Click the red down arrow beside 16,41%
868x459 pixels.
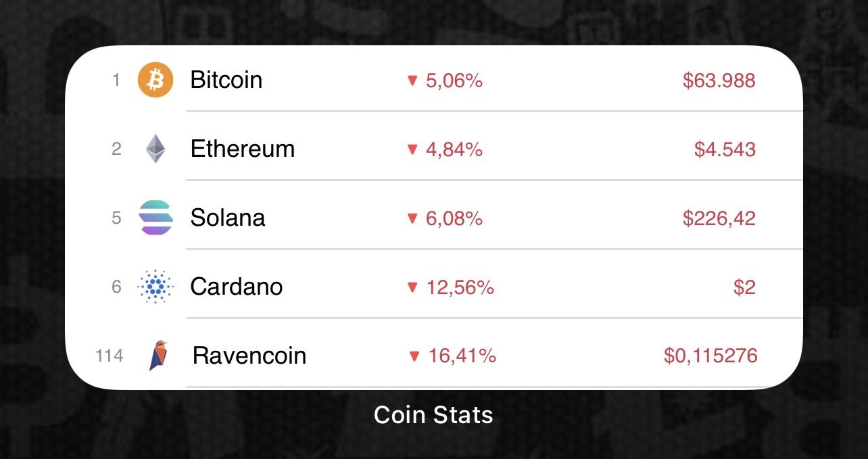click(414, 356)
